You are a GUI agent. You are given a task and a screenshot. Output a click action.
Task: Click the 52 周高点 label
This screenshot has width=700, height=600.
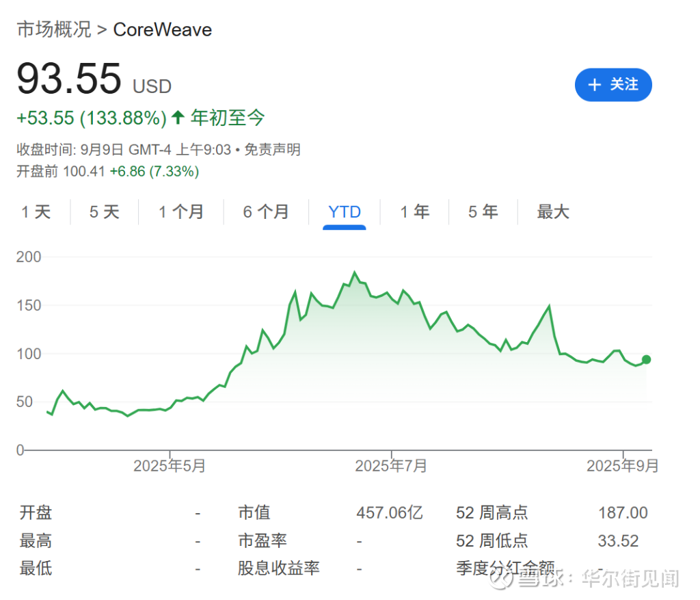point(492,513)
